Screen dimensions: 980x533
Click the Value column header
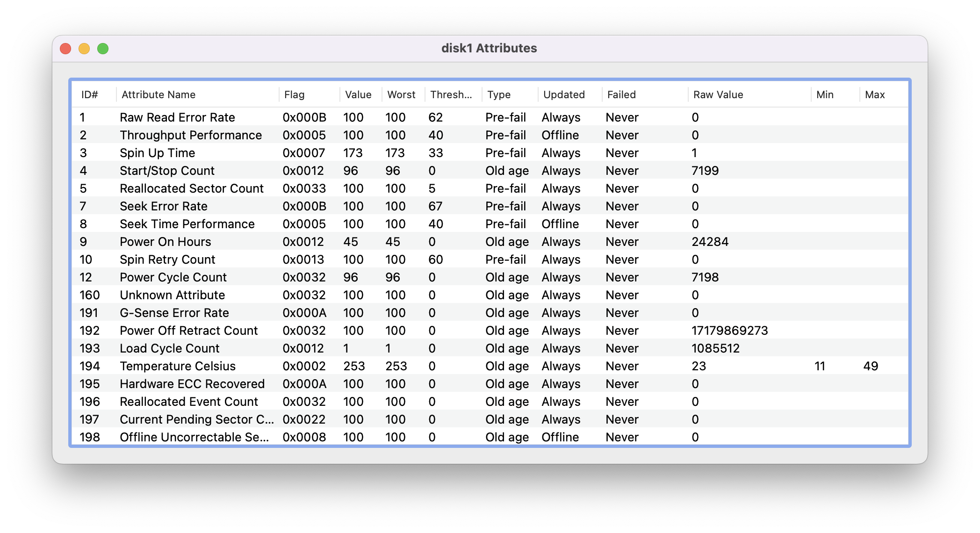[358, 95]
